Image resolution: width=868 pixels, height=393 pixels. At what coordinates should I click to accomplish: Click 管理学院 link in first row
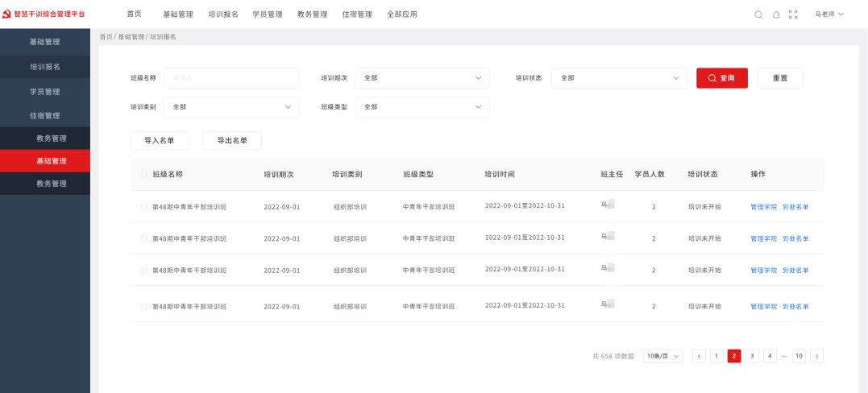[763, 207]
